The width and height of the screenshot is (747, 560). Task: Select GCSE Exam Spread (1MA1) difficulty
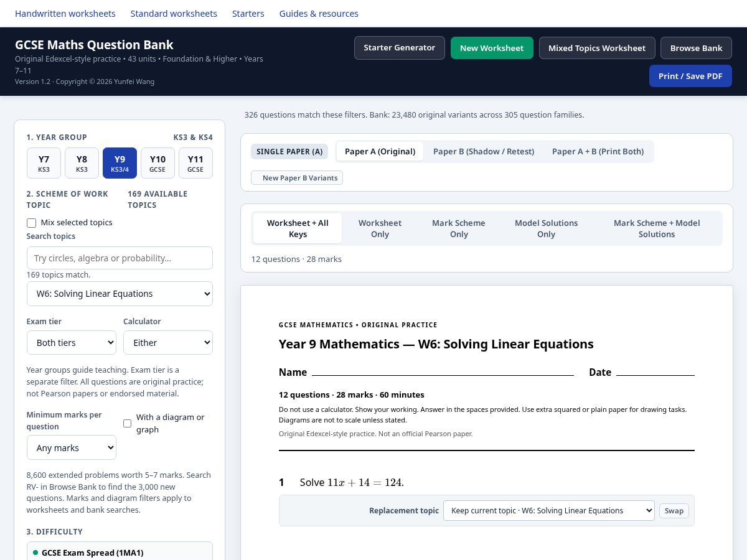pos(120,553)
